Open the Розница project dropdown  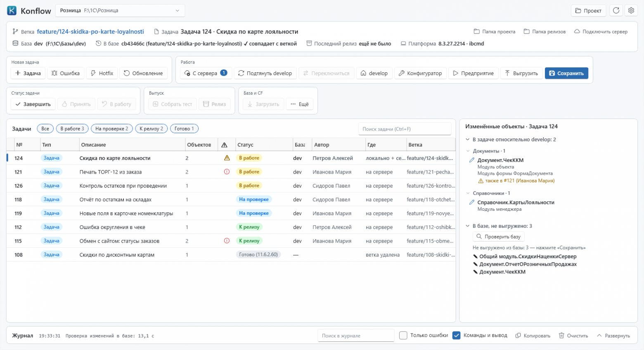point(120,11)
